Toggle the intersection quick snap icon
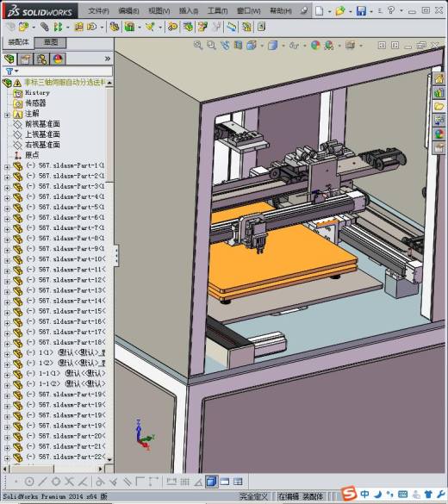The height and width of the screenshot is (504, 448). pyautogui.click(x=69, y=482)
